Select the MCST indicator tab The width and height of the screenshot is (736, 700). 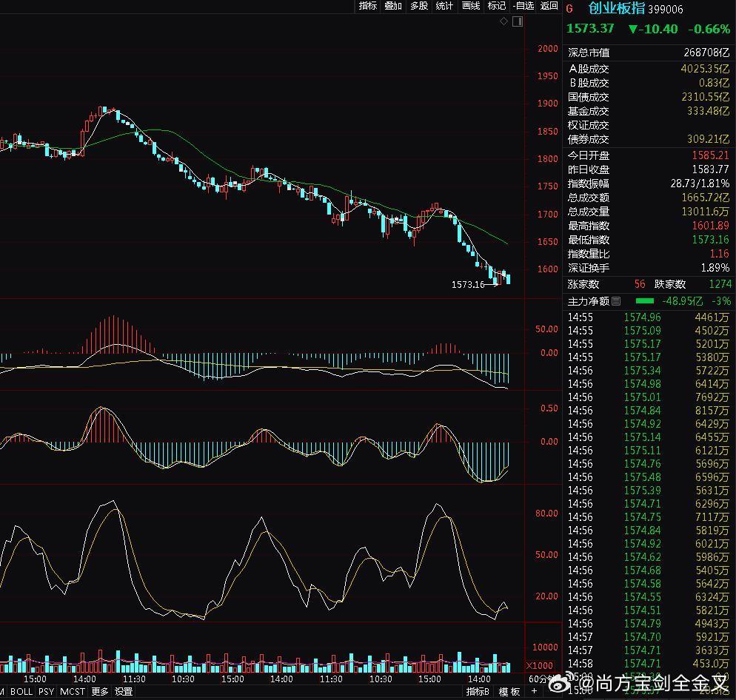(73, 692)
